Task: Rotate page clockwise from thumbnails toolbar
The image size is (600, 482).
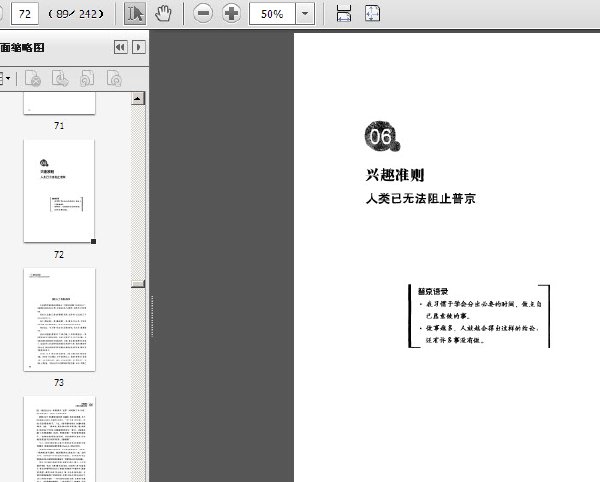Action: [114, 78]
